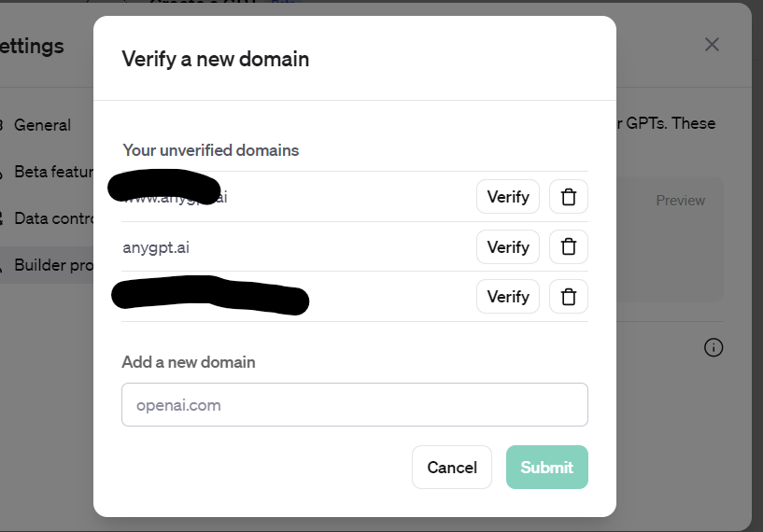
Task: Select the Builder profile tab
Action: point(53,265)
